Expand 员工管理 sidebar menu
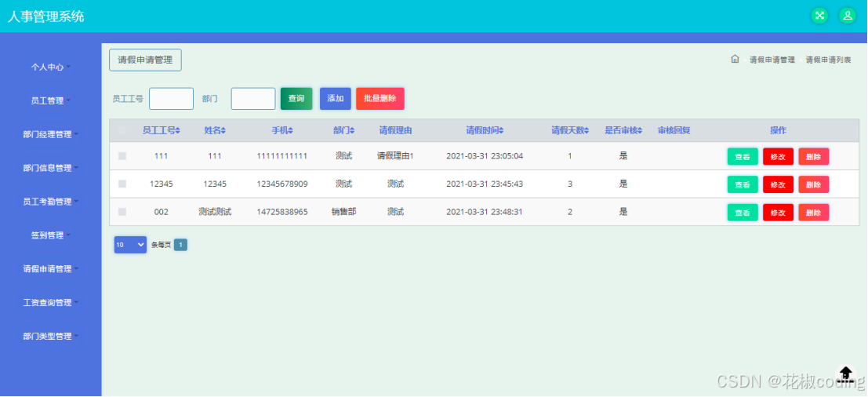The image size is (868, 397). point(50,100)
